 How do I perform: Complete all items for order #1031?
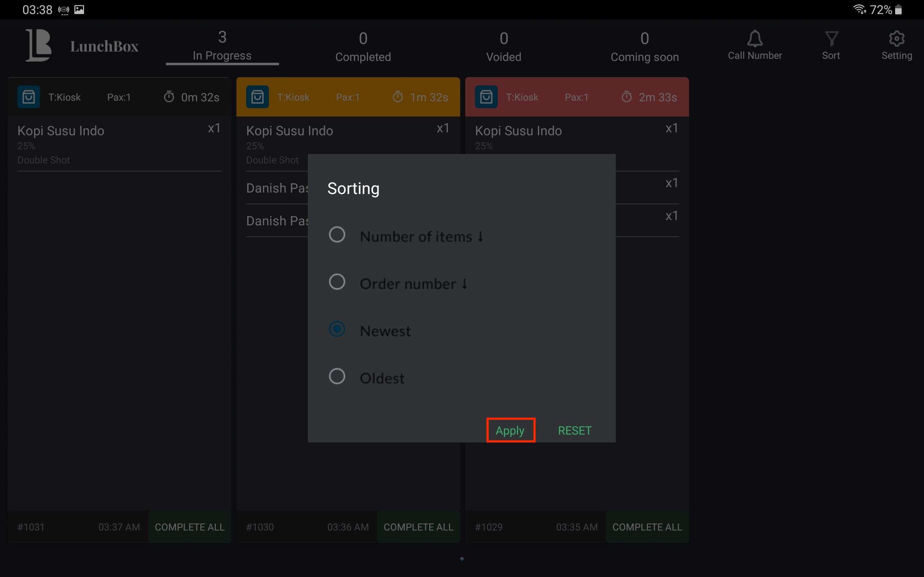pos(189,527)
